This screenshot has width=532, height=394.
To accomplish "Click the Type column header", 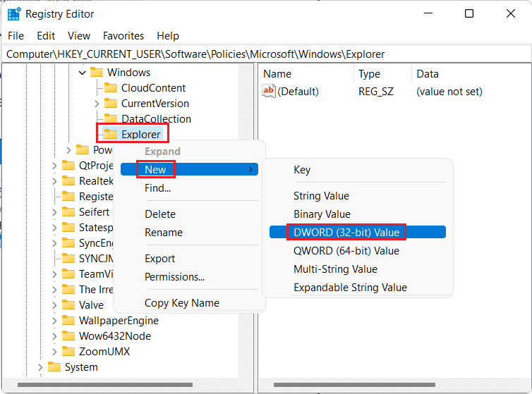I will pyautogui.click(x=383, y=73).
